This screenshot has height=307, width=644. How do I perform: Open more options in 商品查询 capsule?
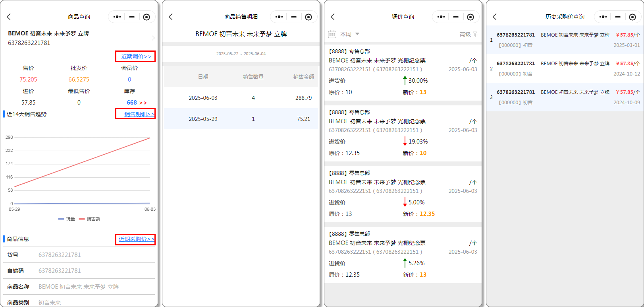coord(117,17)
